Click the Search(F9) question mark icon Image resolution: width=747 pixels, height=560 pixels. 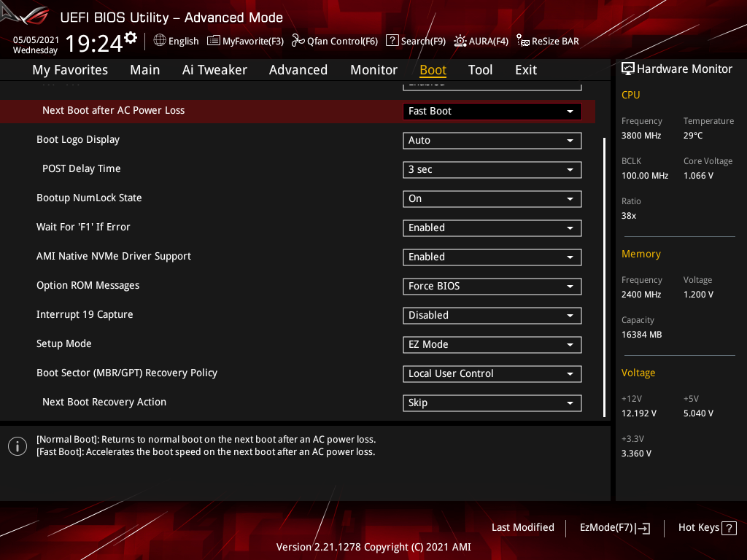392,41
